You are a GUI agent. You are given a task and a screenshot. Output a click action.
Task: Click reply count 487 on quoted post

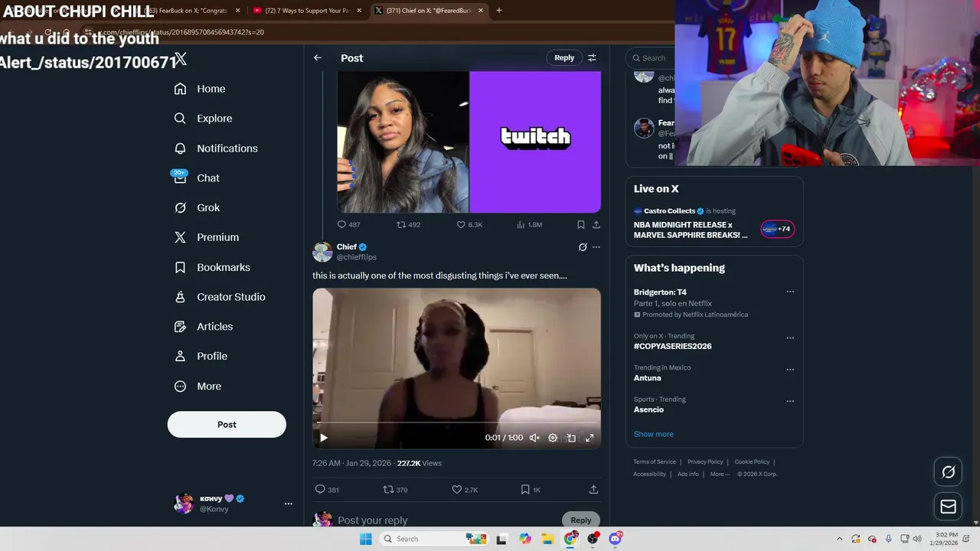(348, 225)
